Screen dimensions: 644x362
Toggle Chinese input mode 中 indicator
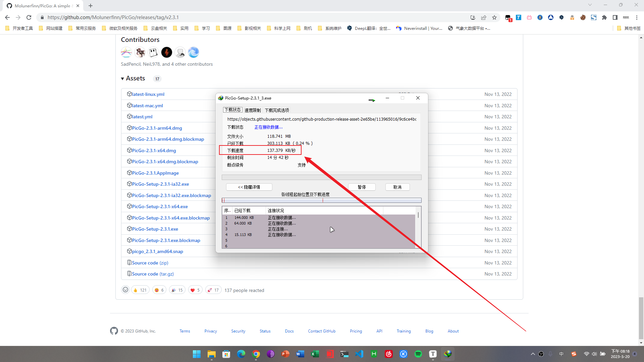point(561,354)
